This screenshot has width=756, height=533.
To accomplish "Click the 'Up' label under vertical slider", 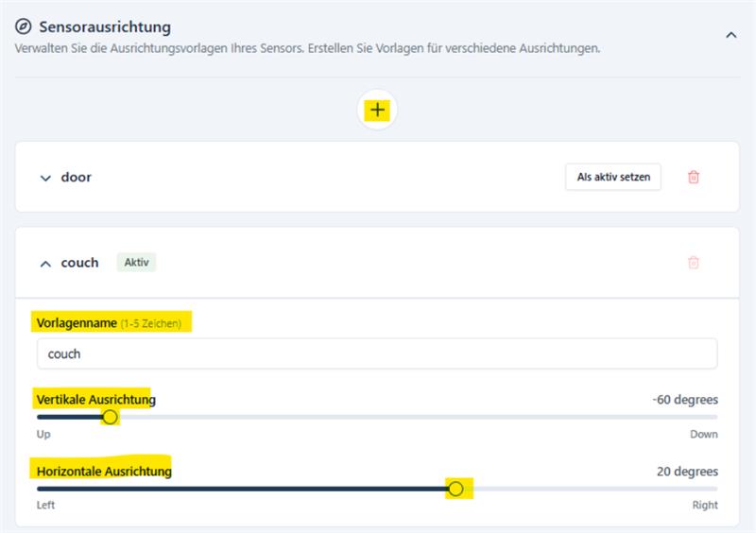I will point(43,435).
